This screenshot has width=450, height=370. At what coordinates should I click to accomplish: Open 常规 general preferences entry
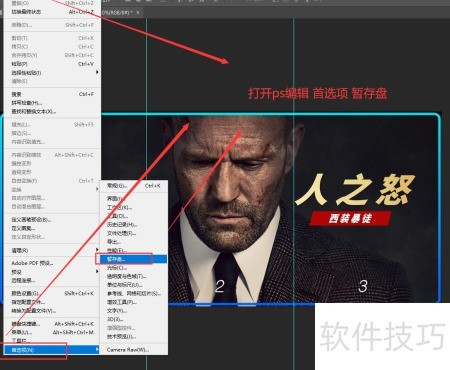coord(133,185)
